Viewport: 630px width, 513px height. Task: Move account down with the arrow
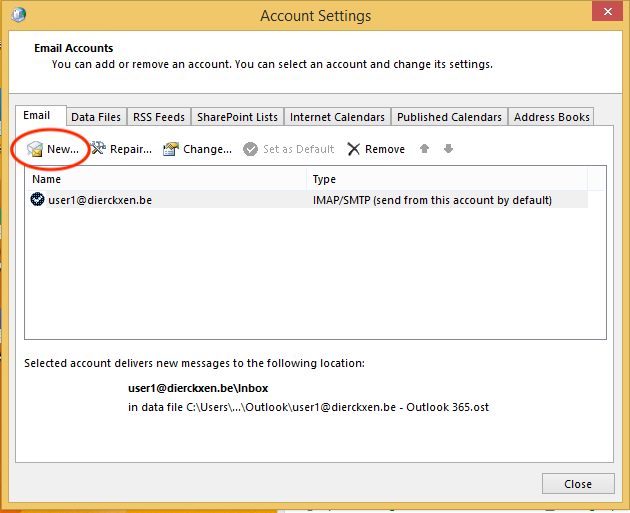(448, 149)
